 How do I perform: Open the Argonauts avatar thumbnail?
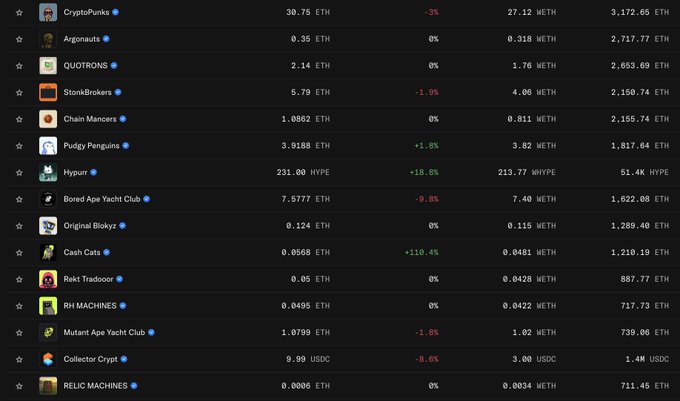tap(48, 39)
